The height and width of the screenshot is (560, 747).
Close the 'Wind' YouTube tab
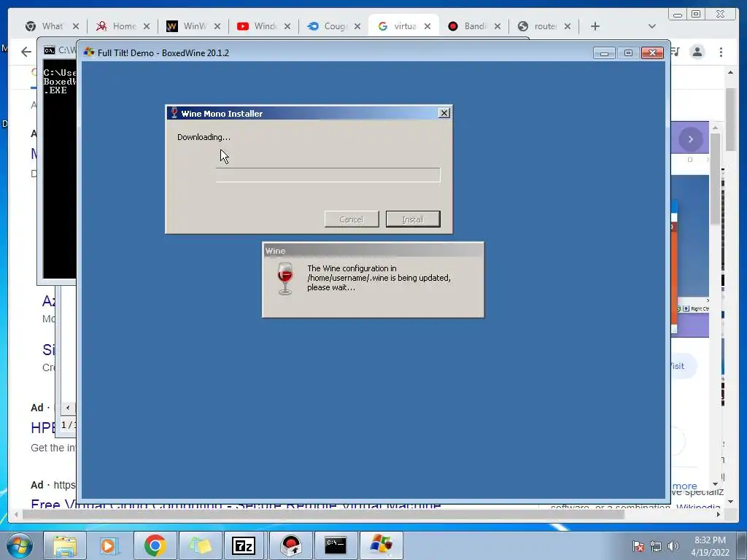[x=287, y=26]
